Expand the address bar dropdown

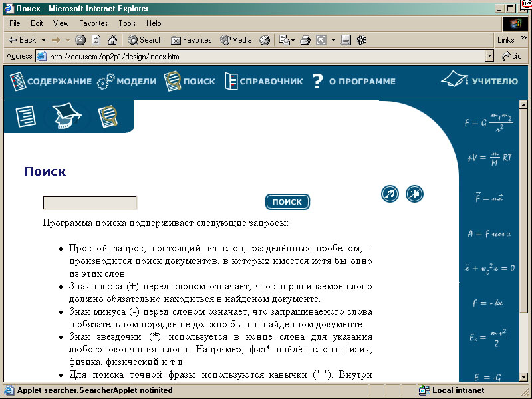click(490, 57)
